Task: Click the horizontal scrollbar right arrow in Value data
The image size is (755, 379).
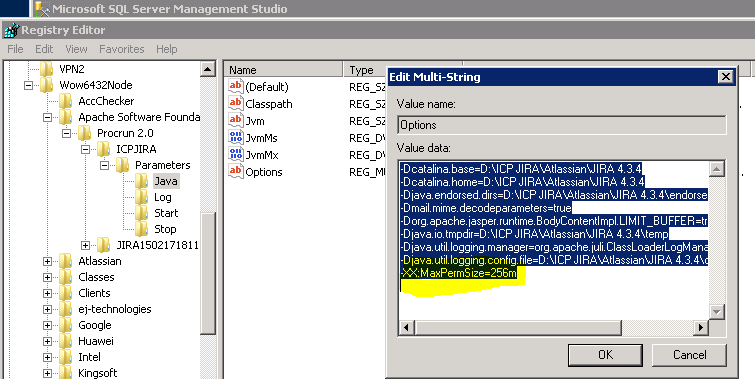Action: click(701, 327)
